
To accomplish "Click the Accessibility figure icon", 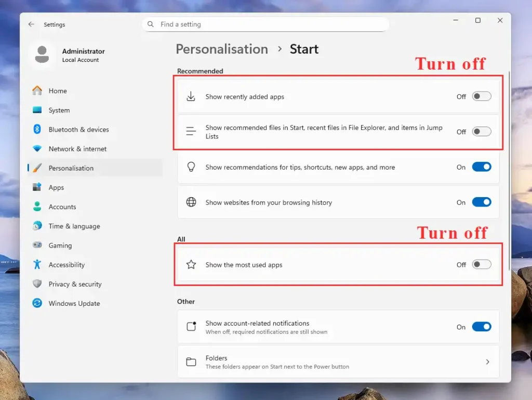I will 37,264.
